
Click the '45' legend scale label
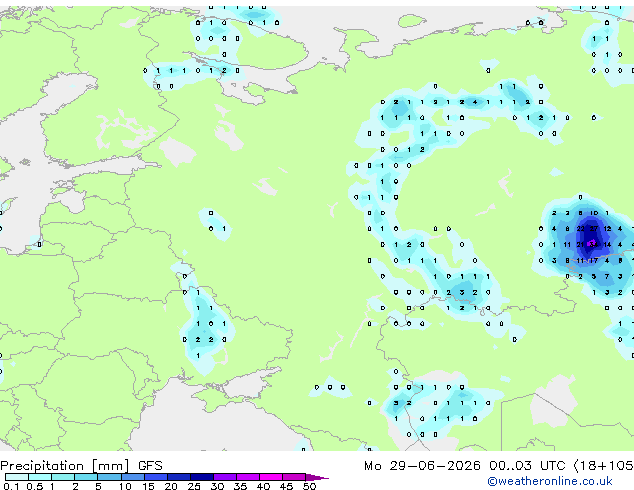click(286, 486)
